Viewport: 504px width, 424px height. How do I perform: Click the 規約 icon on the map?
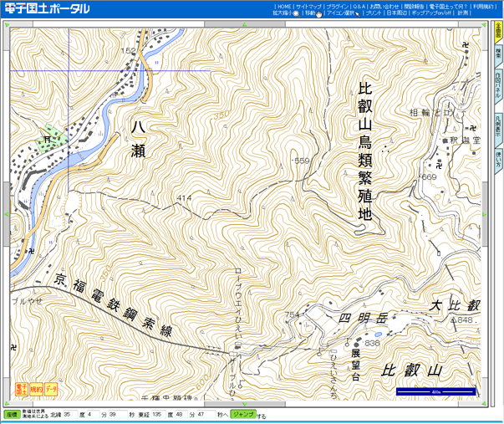click(36, 389)
